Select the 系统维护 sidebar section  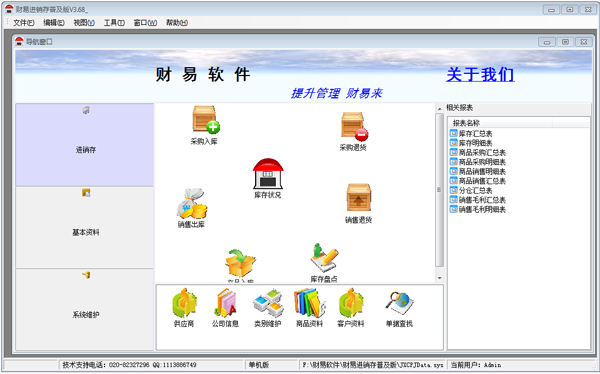[x=85, y=309]
